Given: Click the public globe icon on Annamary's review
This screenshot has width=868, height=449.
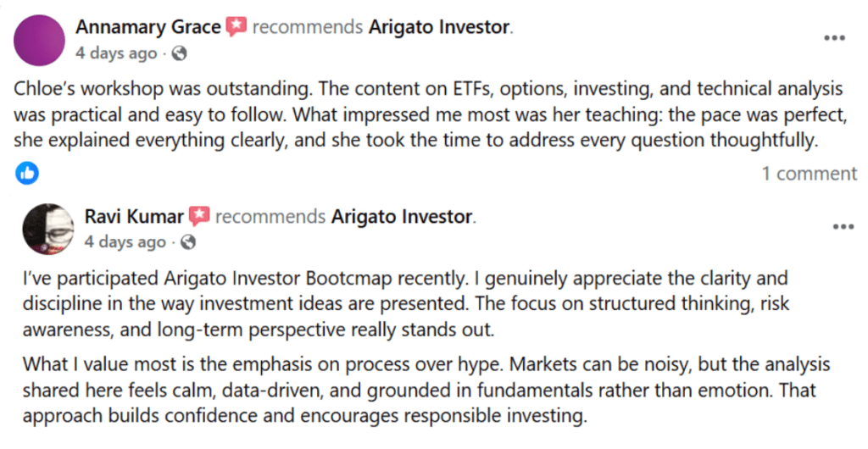Looking at the screenshot, I should [179, 53].
